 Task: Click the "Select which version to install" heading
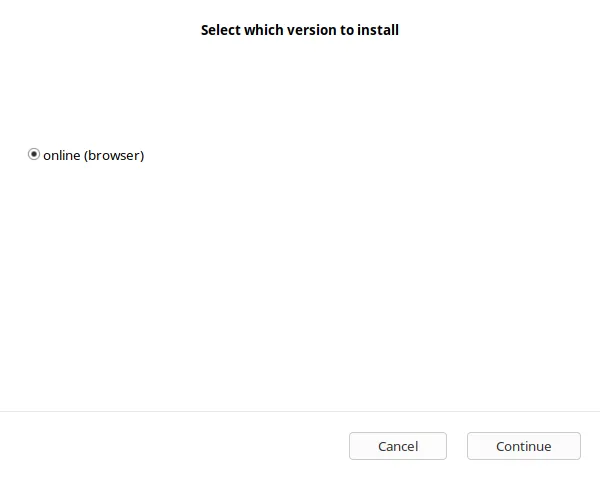[300, 30]
